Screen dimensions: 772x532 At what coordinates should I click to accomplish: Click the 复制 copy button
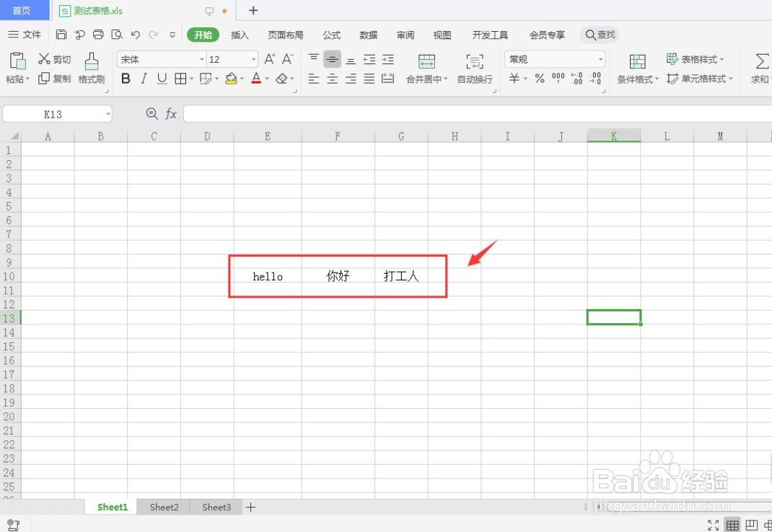click(x=54, y=79)
